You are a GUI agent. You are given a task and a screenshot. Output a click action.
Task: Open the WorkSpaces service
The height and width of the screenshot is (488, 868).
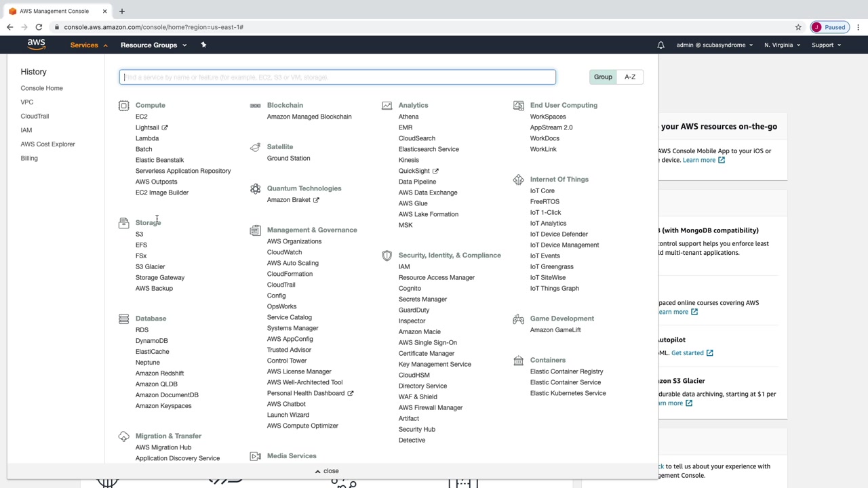(x=547, y=117)
